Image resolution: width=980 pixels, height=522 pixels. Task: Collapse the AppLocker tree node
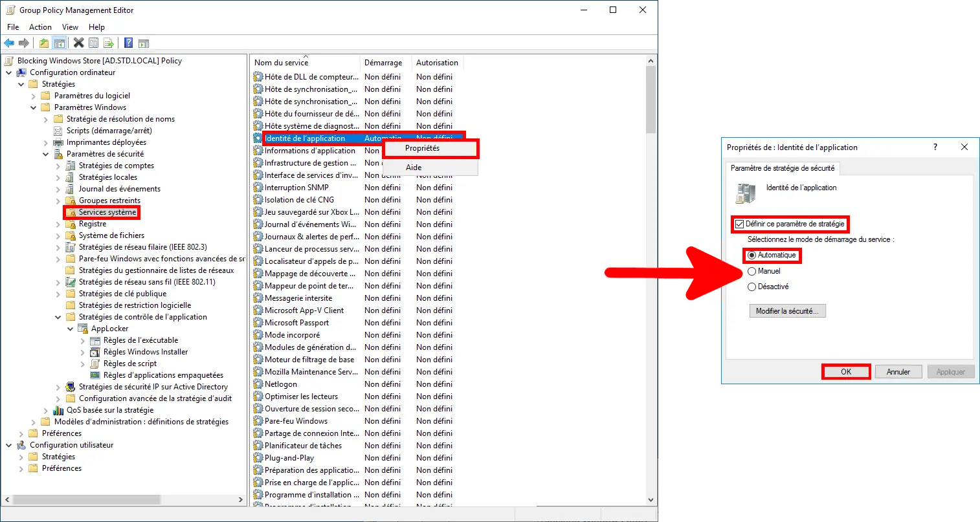(x=71, y=328)
